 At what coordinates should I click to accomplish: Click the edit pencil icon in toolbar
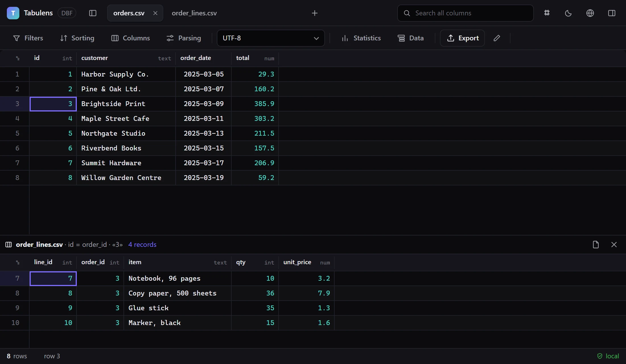497,38
